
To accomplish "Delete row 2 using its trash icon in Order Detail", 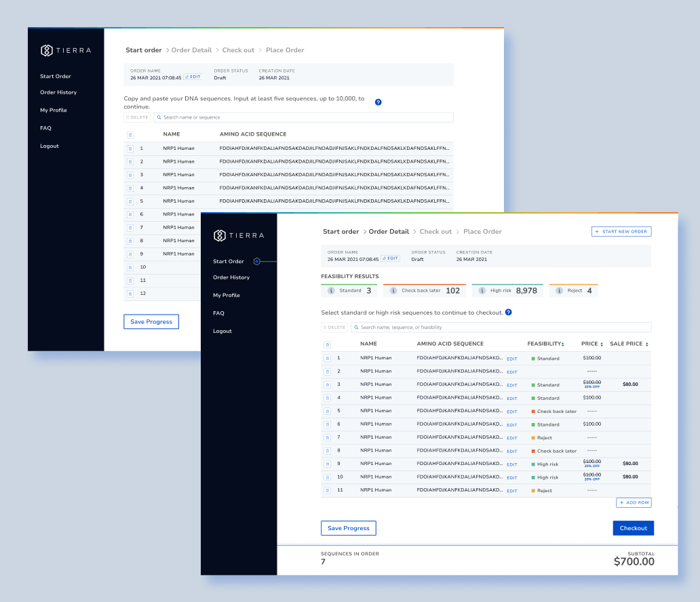I will [x=327, y=372].
